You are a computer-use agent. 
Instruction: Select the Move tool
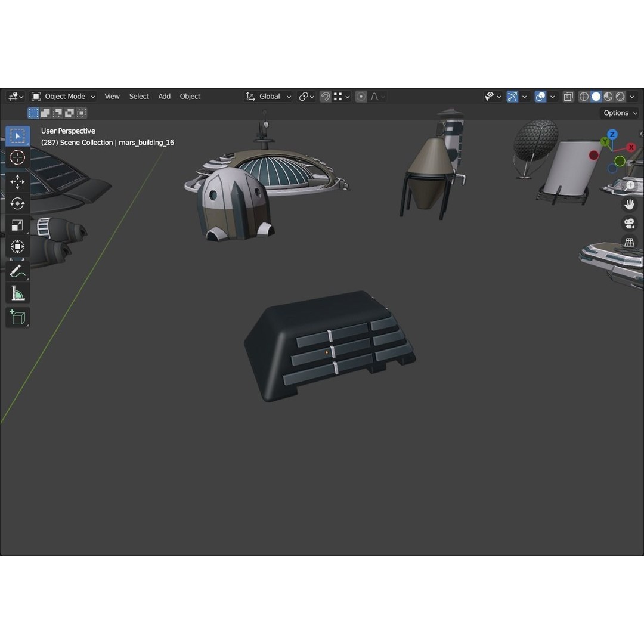pyautogui.click(x=17, y=181)
